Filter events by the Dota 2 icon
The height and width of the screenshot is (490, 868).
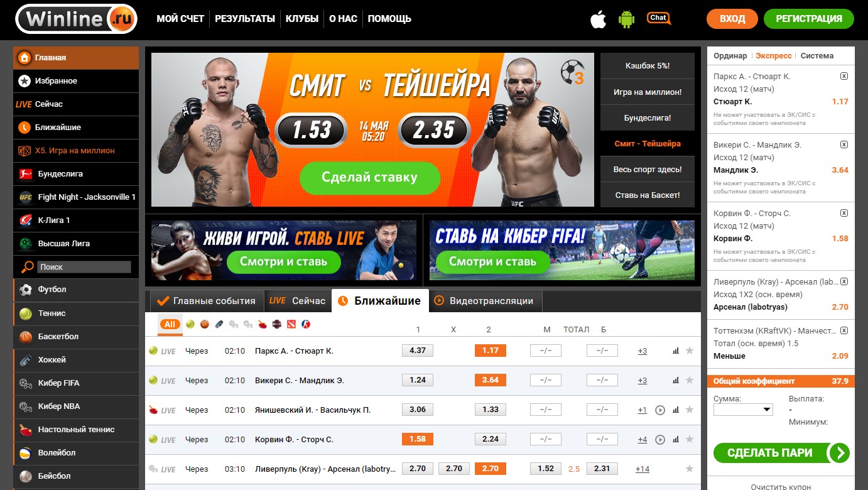coord(291,324)
